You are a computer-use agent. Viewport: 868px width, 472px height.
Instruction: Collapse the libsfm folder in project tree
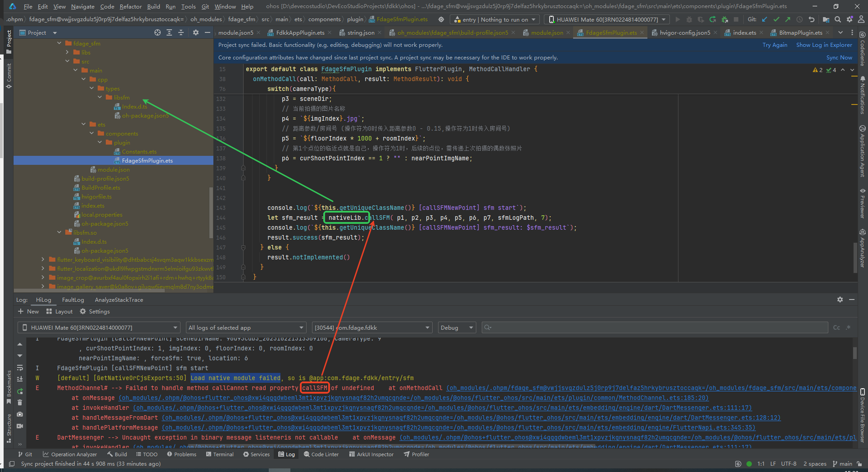pyautogui.click(x=100, y=97)
